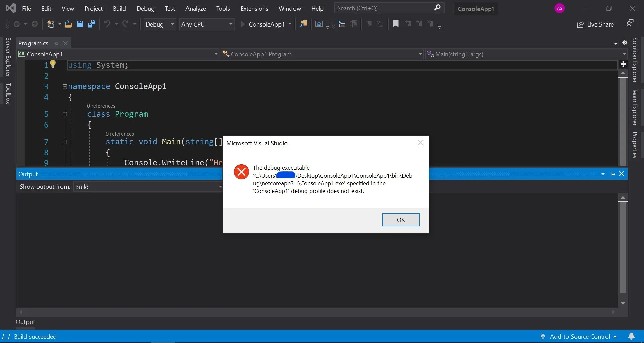Screen dimensions: 644x343
Task: Click the Save All toolbar icon
Action: coord(91,24)
